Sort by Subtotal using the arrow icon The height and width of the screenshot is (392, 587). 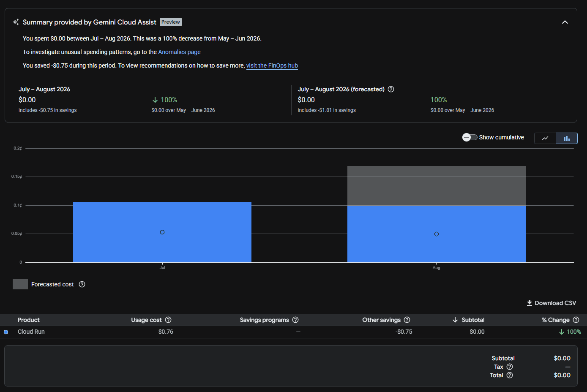pyautogui.click(x=455, y=320)
